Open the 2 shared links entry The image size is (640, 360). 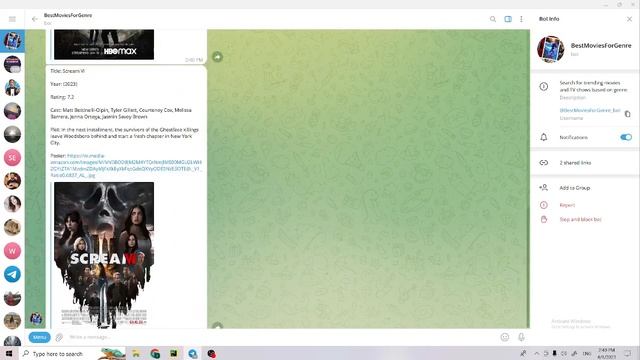coord(584,162)
